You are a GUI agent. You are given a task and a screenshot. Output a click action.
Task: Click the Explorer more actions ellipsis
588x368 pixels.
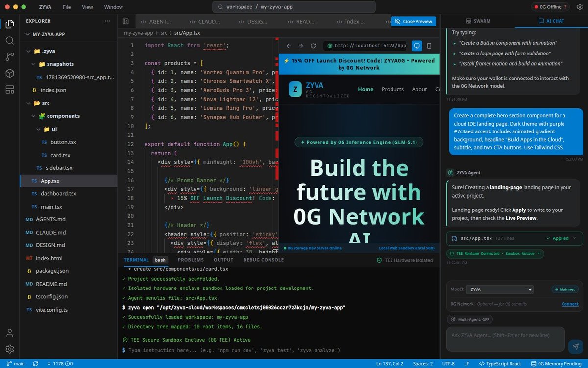(107, 21)
